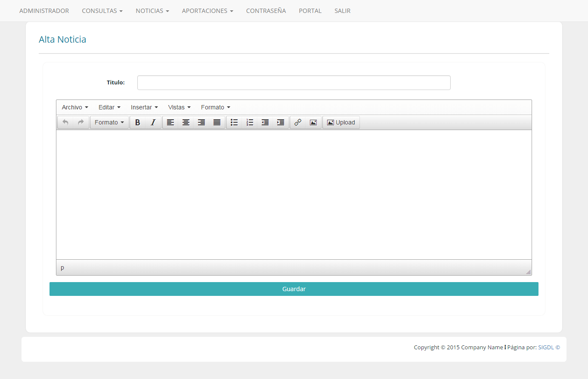
Task: Align text to the left
Action: (170, 122)
